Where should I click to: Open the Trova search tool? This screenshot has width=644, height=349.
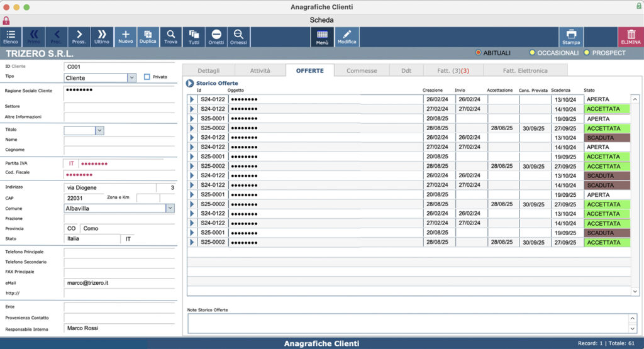click(x=171, y=37)
